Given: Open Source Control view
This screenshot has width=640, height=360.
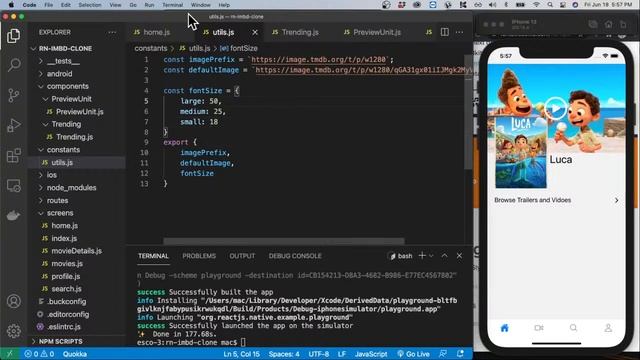Looking at the screenshot, I should click(13, 95).
